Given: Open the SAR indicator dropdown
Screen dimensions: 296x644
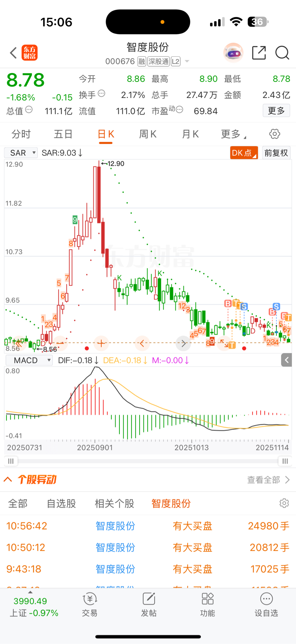Looking at the screenshot, I should tap(21, 153).
